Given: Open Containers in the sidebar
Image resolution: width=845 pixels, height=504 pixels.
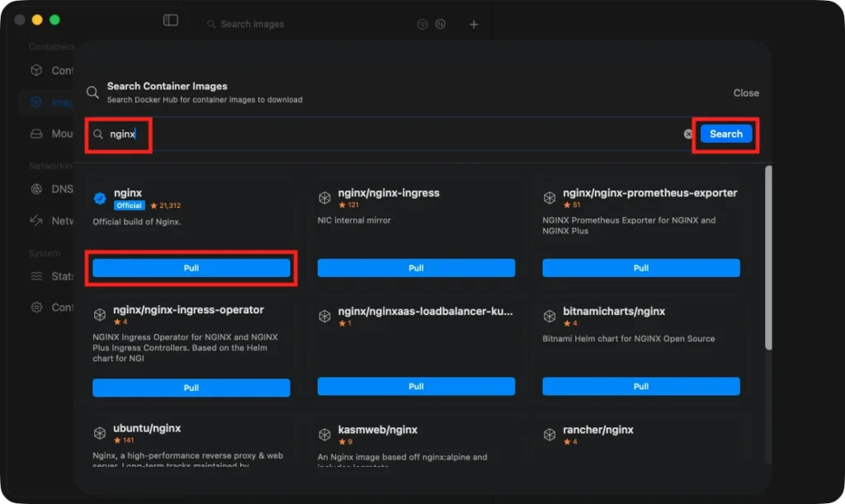Looking at the screenshot, I should [52, 71].
